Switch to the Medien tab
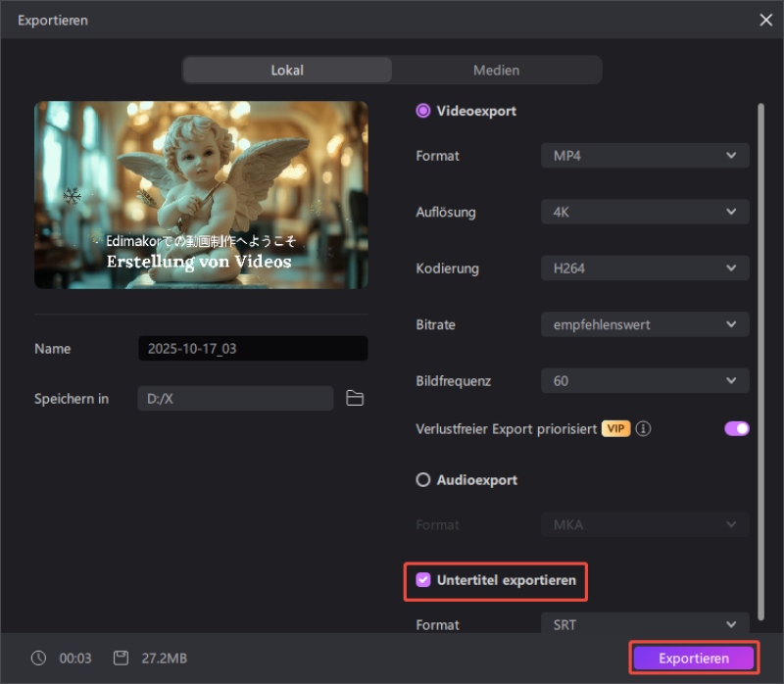 [x=496, y=71]
